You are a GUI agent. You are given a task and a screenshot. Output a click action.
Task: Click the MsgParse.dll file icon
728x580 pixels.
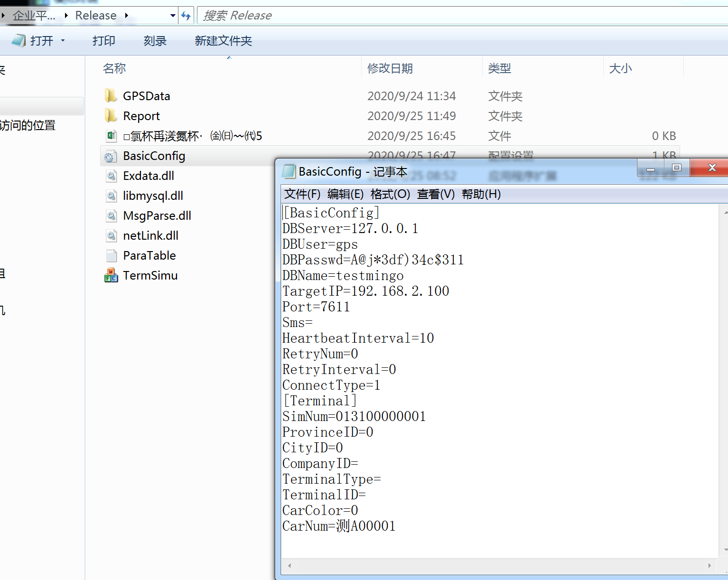[111, 216]
